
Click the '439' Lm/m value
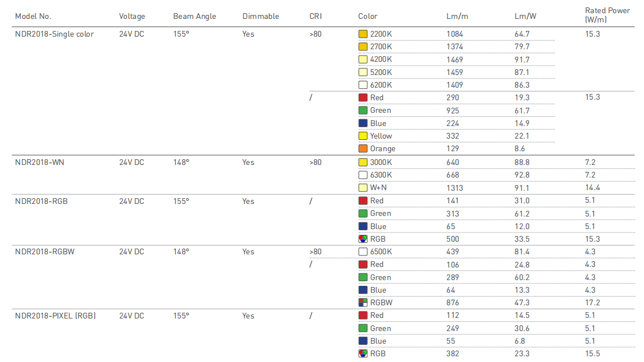pos(453,251)
